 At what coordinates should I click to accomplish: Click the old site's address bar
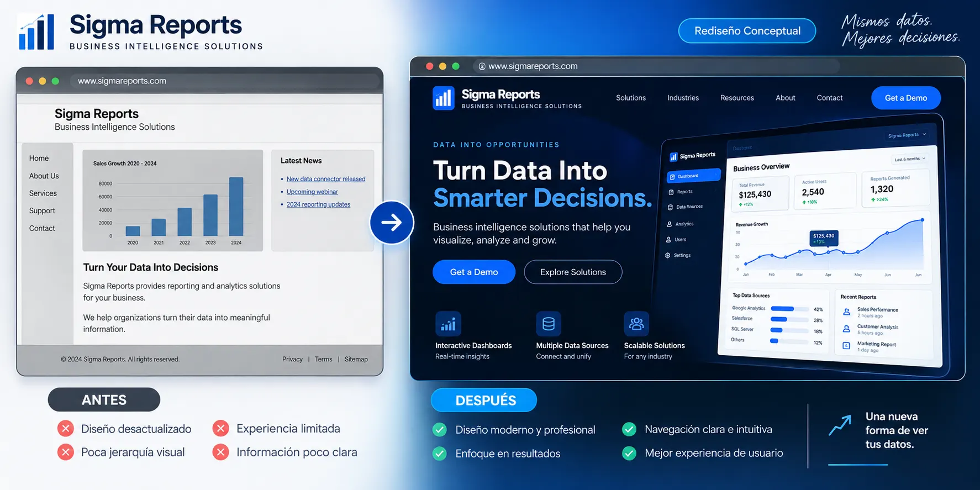coord(225,81)
